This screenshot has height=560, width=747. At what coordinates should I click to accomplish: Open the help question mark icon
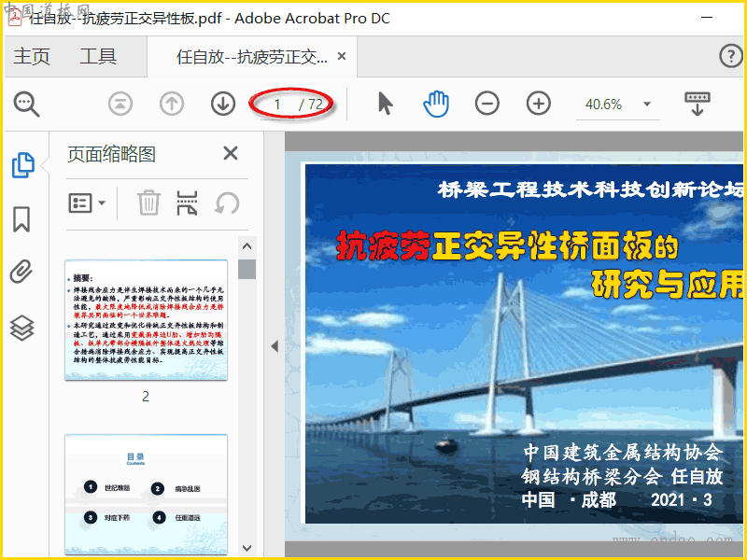pyautogui.click(x=731, y=56)
